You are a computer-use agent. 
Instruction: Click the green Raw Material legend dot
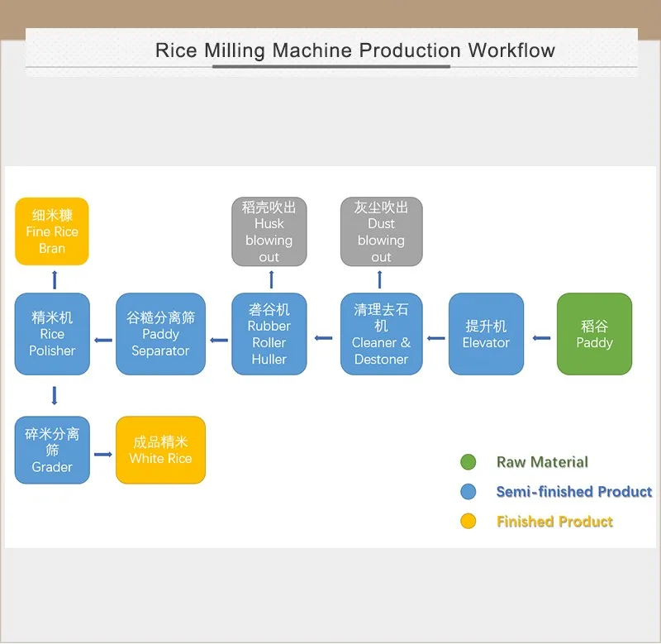[468, 462]
